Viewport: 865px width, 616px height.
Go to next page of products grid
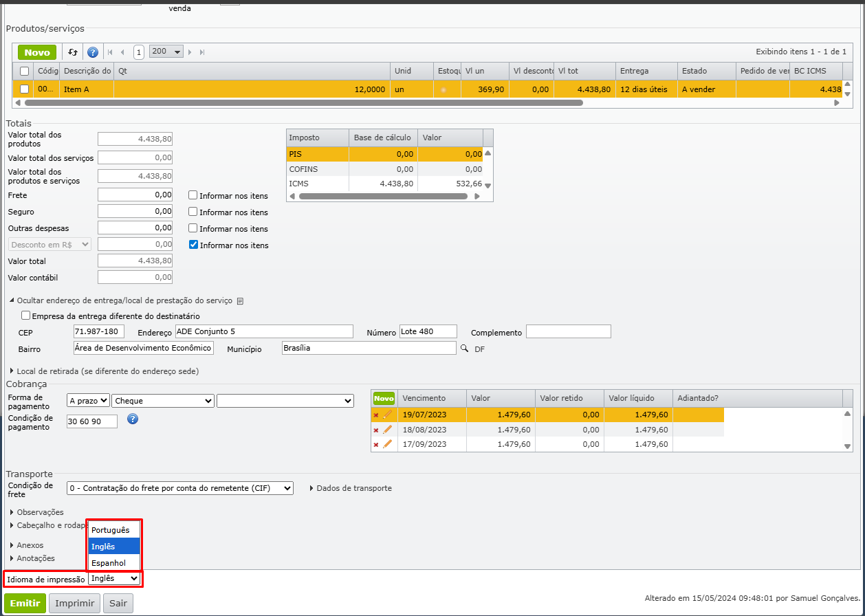pos(190,52)
